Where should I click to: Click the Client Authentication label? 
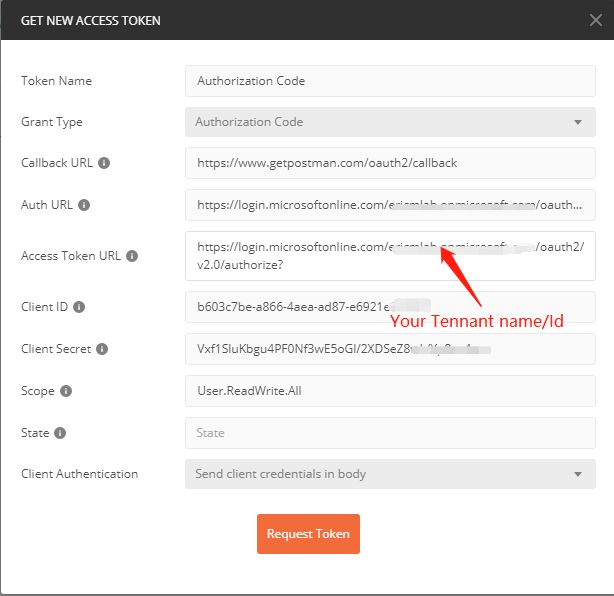coord(79,474)
